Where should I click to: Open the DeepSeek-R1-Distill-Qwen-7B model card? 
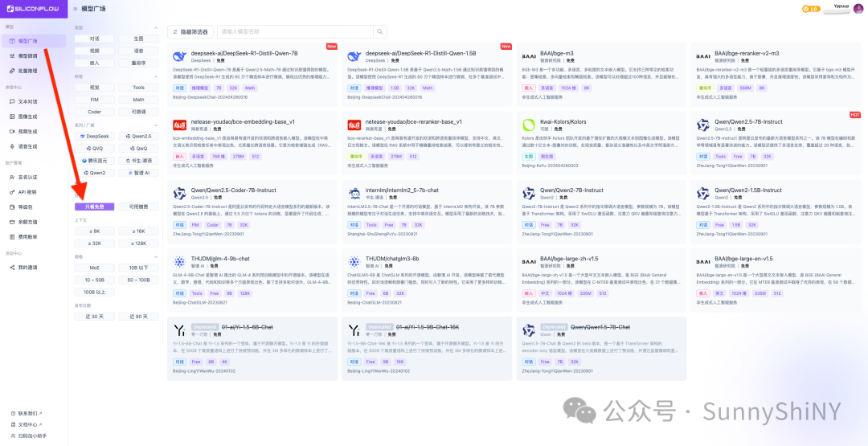point(252,74)
